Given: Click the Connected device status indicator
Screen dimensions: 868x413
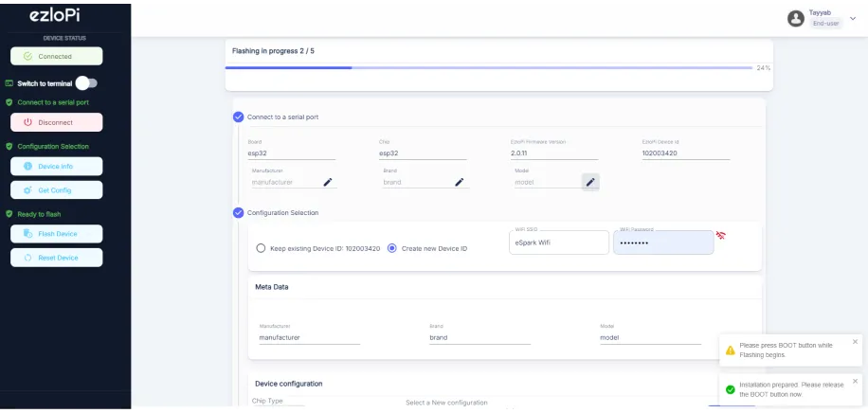Looking at the screenshot, I should [x=57, y=57].
